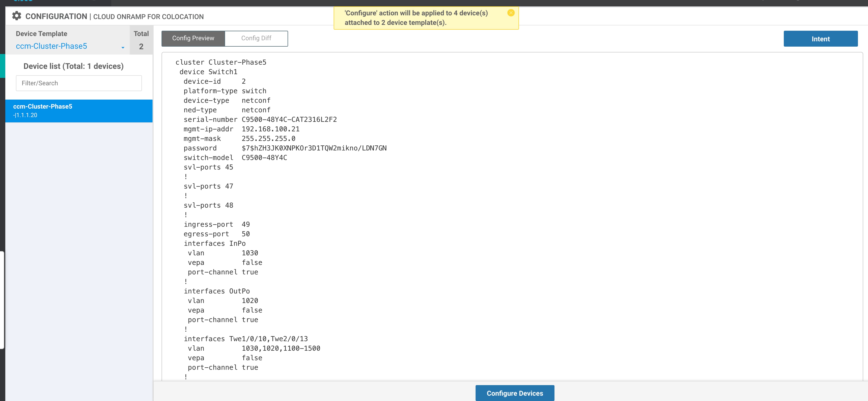The image size is (868, 401).
Task: Click the Configure Devices button
Action: (514, 393)
